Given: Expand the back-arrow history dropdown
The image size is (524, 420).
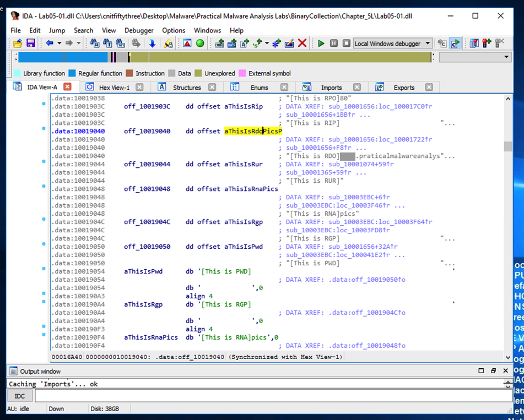Looking at the screenshot, I should coord(60,43).
